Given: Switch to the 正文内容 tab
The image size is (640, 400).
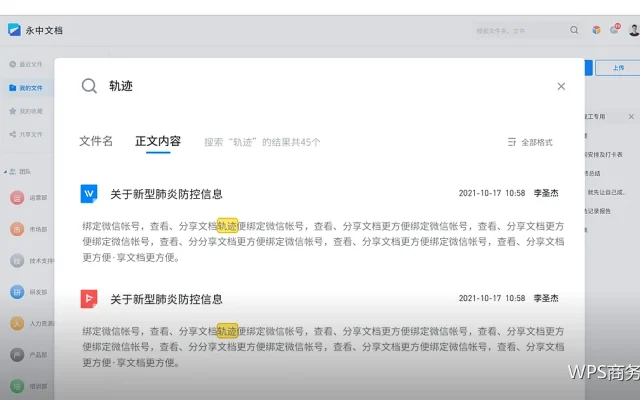Looking at the screenshot, I should (158, 141).
